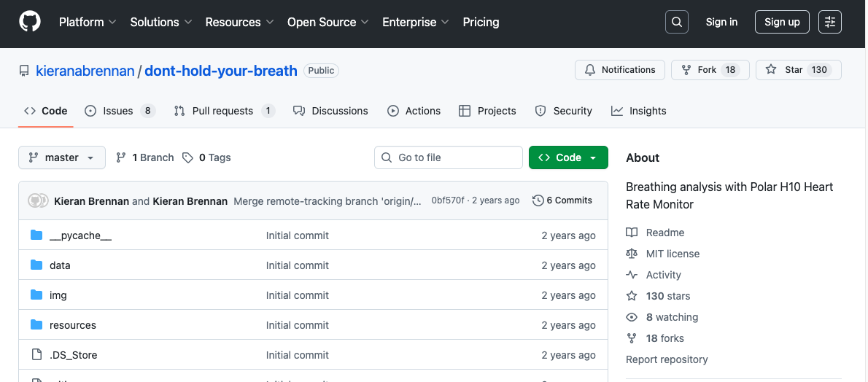Click the __pycache__ folder icon
The width and height of the screenshot is (868, 382).
(36, 235)
